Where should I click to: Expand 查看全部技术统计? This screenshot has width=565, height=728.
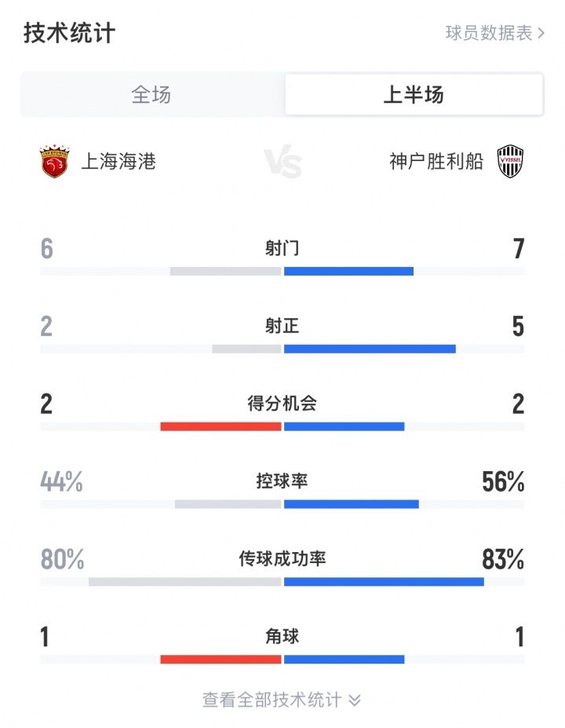point(282,700)
